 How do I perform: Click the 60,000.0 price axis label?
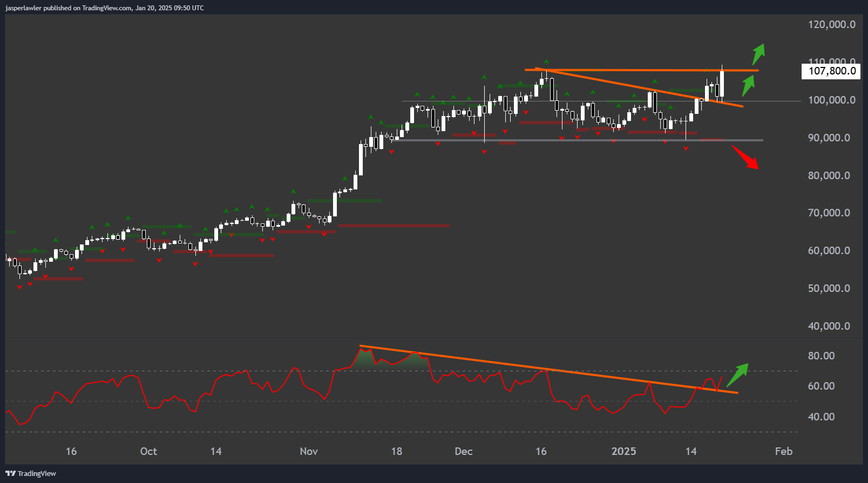coord(829,250)
